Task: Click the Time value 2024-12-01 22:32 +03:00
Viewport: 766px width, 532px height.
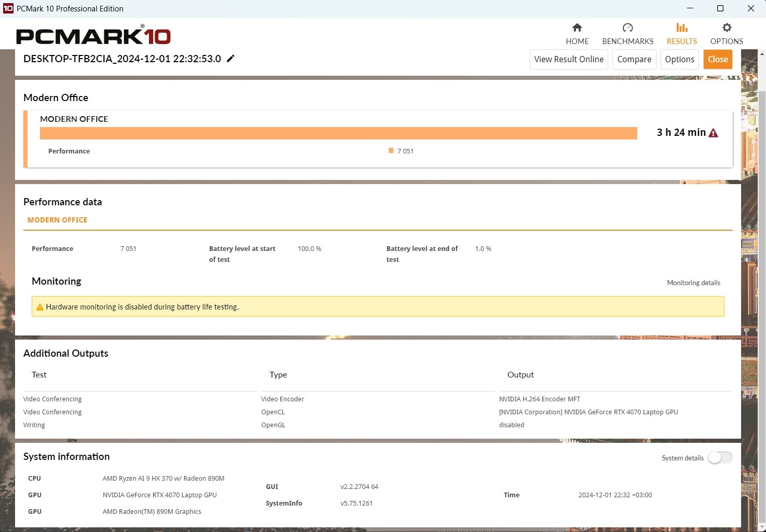Action: (x=615, y=495)
